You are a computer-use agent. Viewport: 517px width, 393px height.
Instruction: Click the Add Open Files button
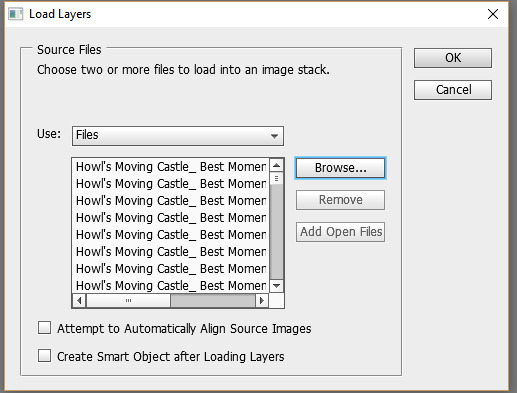[x=340, y=232]
